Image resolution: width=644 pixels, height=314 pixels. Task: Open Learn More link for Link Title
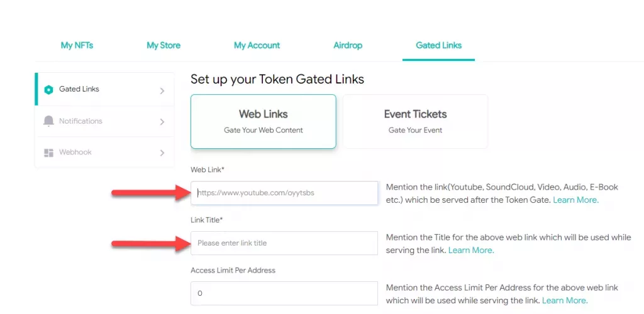[471, 250]
